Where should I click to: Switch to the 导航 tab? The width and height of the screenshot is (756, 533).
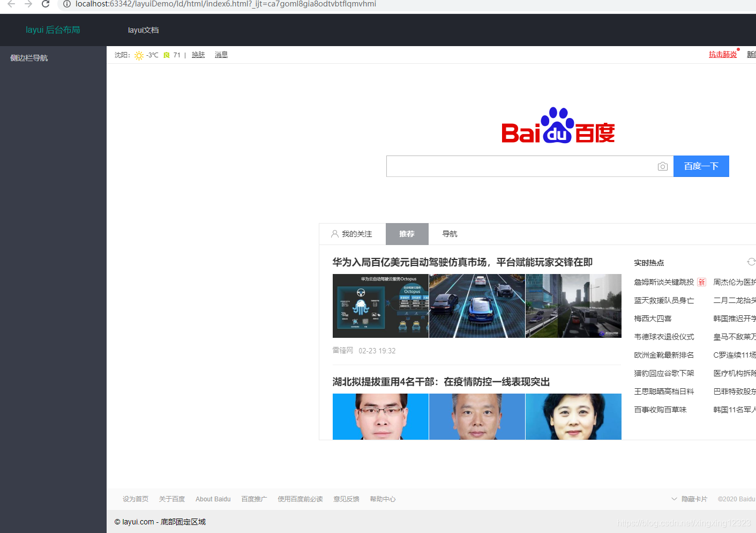450,234
